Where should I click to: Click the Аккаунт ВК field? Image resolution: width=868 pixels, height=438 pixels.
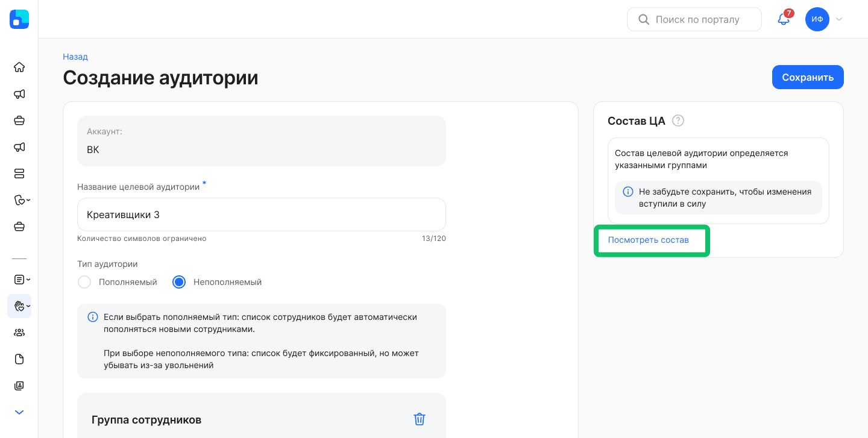pos(262,141)
